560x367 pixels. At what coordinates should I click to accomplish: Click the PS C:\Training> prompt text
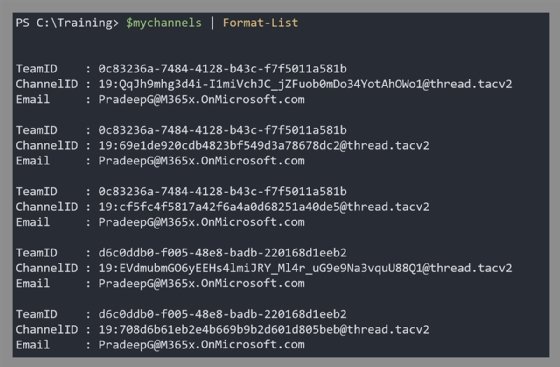(x=67, y=23)
